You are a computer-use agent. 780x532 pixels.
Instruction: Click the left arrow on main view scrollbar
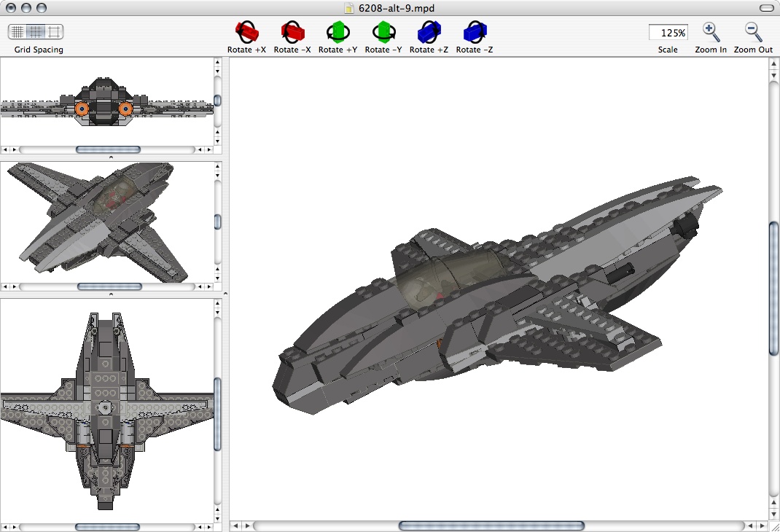[237, 525]
